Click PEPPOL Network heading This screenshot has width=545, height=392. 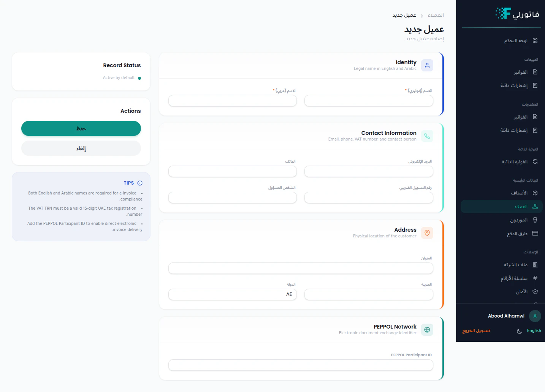pyautogui.click(x=395, y=327)
